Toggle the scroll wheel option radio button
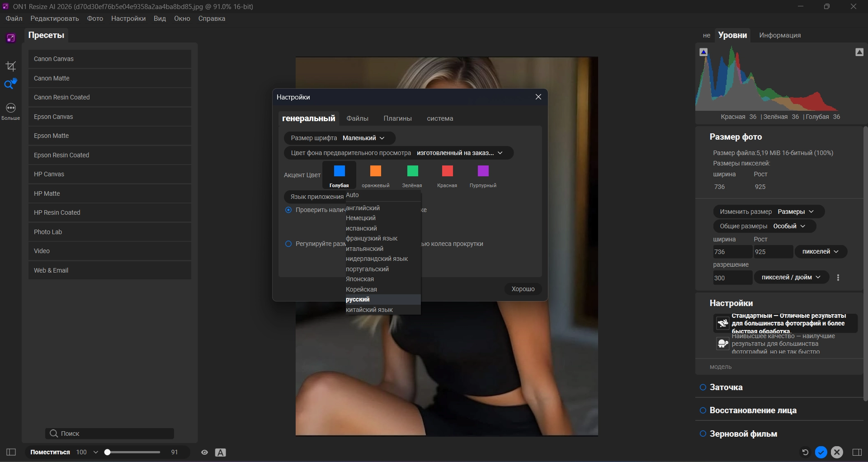The height and width of the screenshot is (462, 868). (288, 244)
